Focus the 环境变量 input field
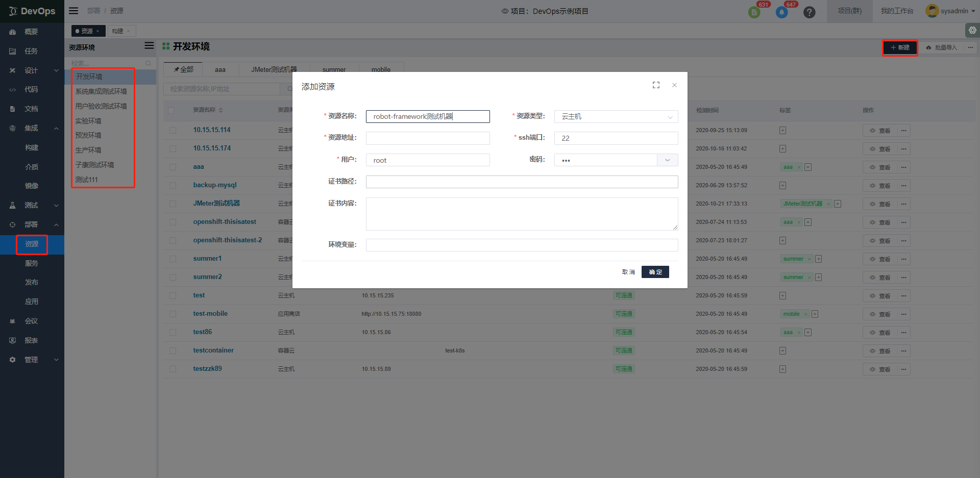980x478 pixels. point(522,245)
